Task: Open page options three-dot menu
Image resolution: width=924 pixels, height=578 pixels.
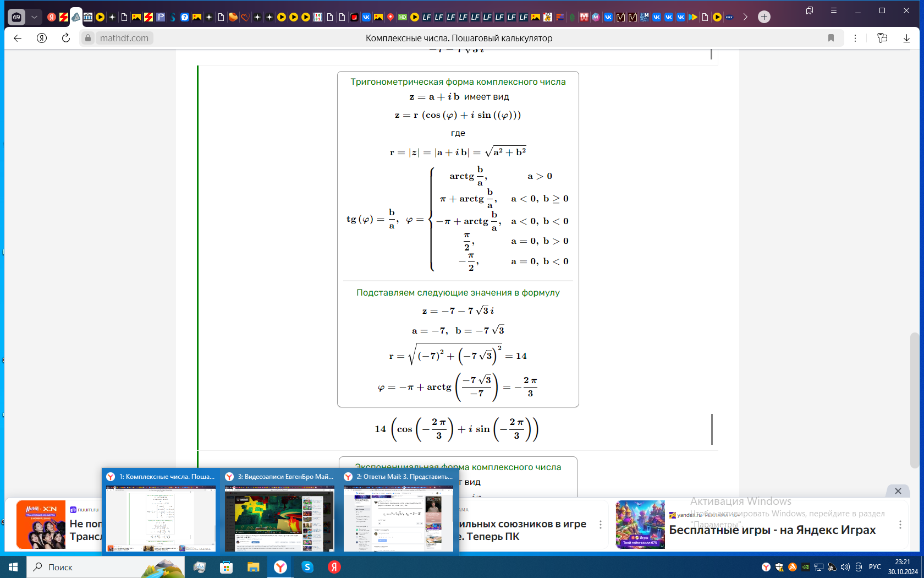Action: click(855, 38)
